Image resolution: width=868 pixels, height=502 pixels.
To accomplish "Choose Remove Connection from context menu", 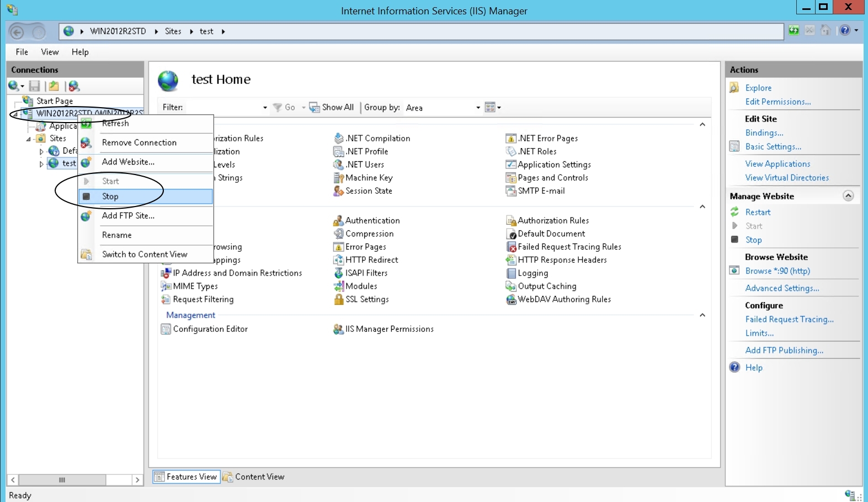I will [x=146, y=142].
